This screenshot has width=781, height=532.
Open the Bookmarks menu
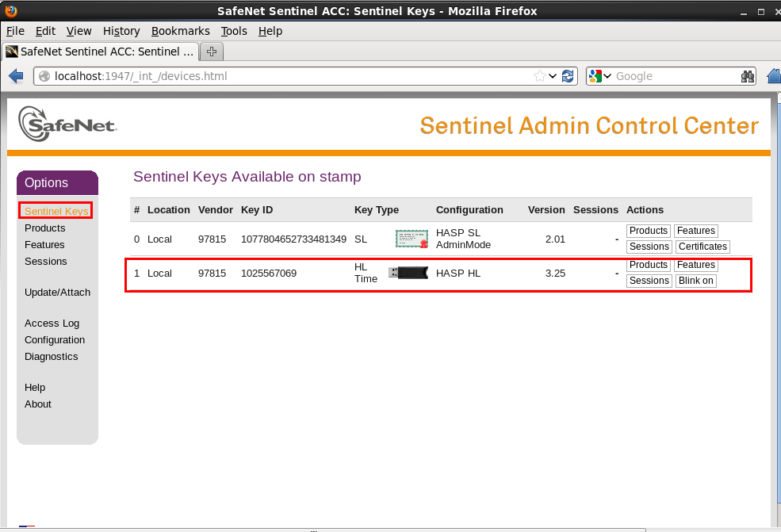click(180, 31)
